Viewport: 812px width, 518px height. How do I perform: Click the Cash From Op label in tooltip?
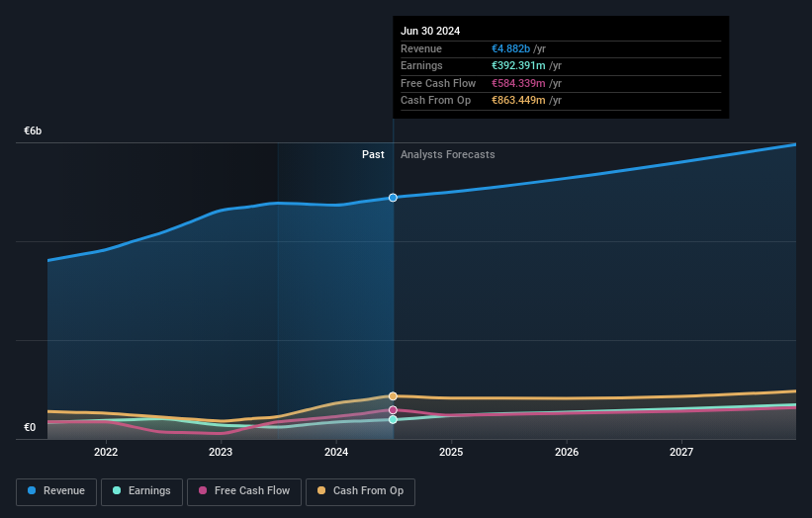[435, 101]
